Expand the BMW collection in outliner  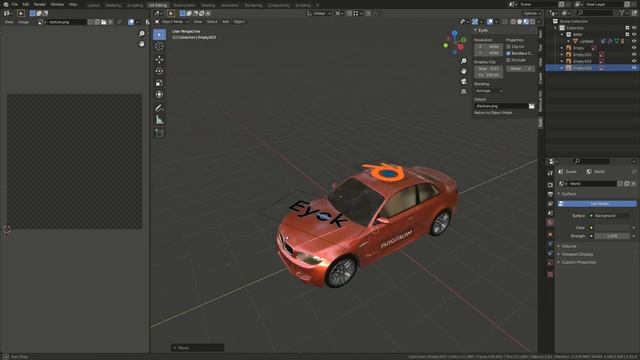[562, 35]
